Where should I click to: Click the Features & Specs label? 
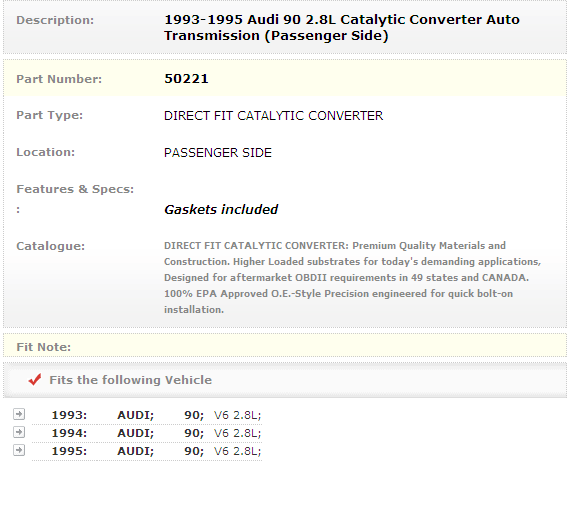(75, 189)
